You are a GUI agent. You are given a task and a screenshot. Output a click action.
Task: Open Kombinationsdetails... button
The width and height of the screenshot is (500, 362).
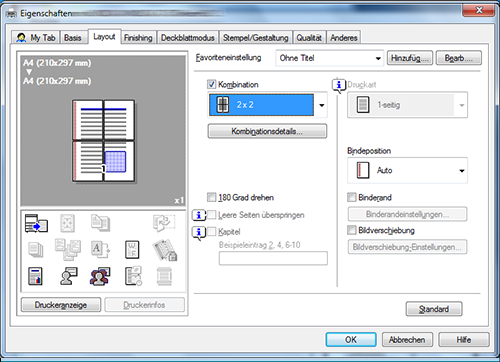[x=267, y=131]
